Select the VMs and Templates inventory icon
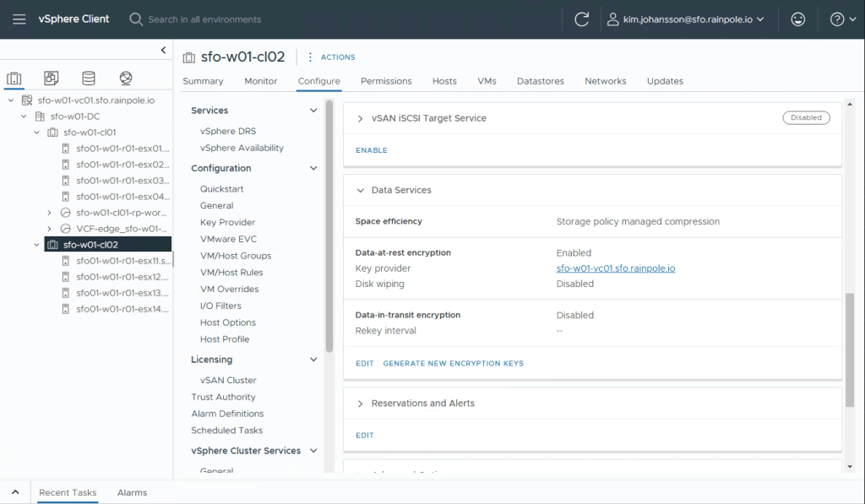The height and width of the screenshot is (504, 865). 52,79
